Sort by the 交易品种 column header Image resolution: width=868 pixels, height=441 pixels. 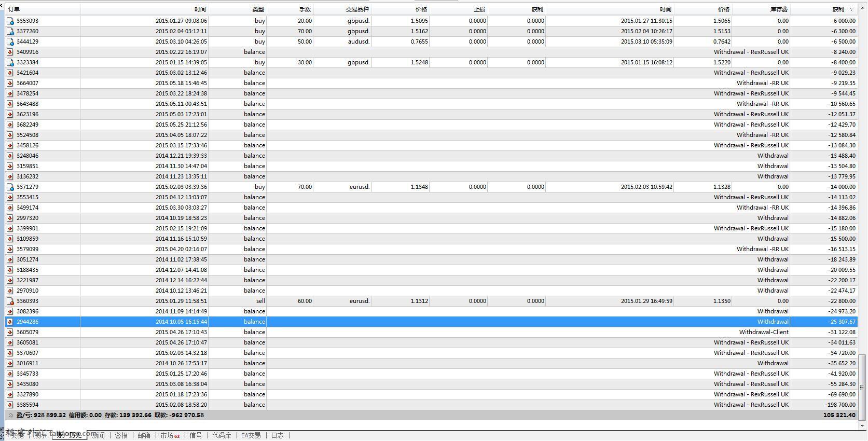(x=342, y=9)
